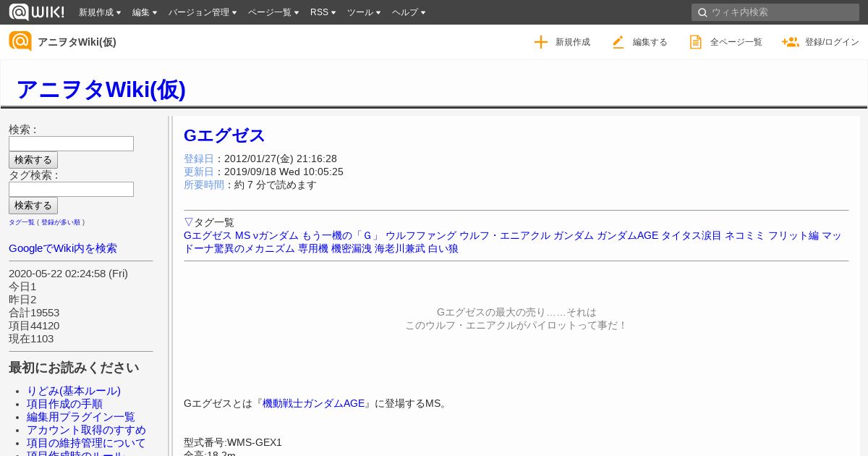Click the MS tag link

click(242, 235)
